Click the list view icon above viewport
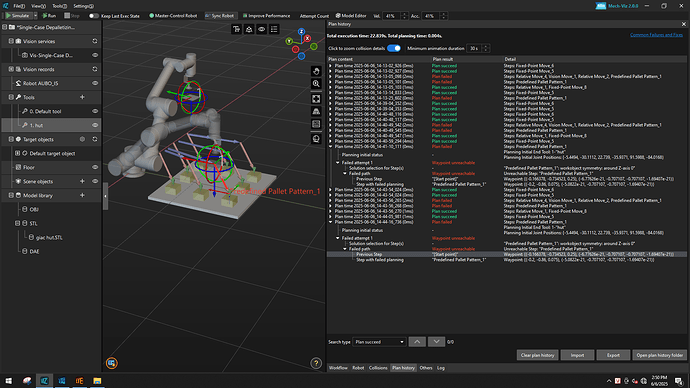This screenshot has height=388, width=690. (274, 29)
